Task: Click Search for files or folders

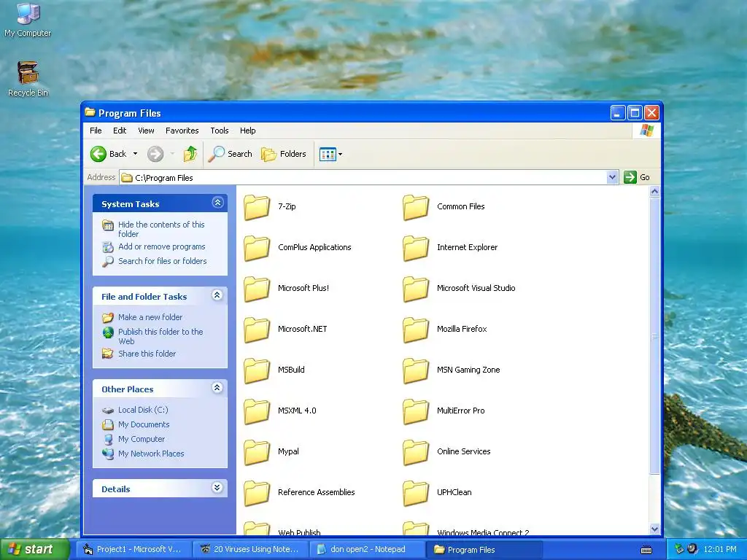Action: pyautogui.click(x=163, y=261)
